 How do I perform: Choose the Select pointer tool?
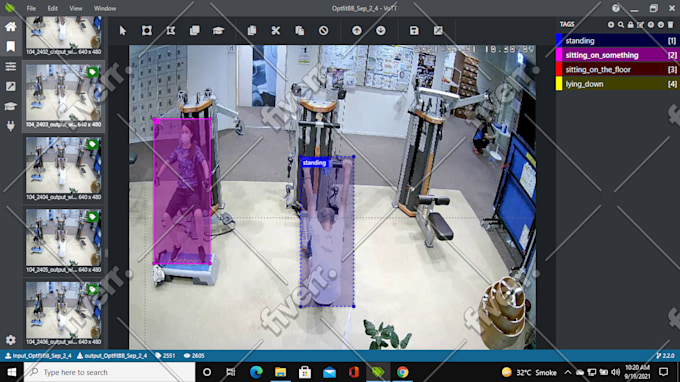tap(123, 30)
